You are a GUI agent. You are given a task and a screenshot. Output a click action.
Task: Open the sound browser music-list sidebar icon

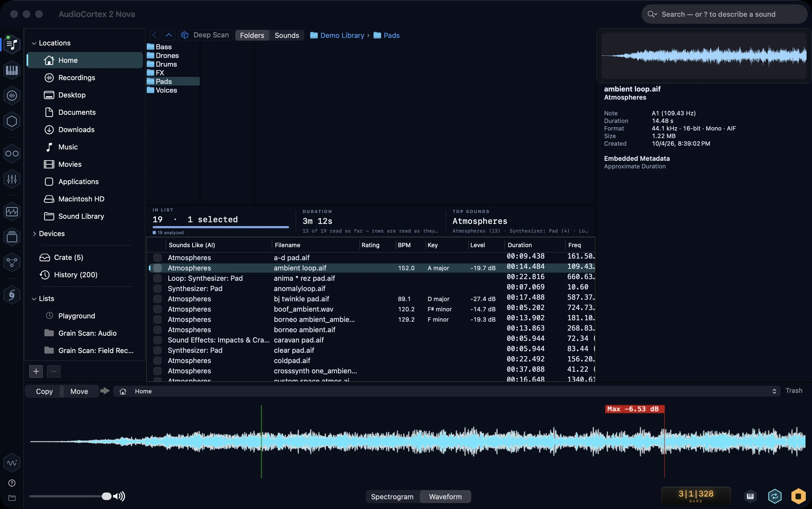[x=12, y=44]
